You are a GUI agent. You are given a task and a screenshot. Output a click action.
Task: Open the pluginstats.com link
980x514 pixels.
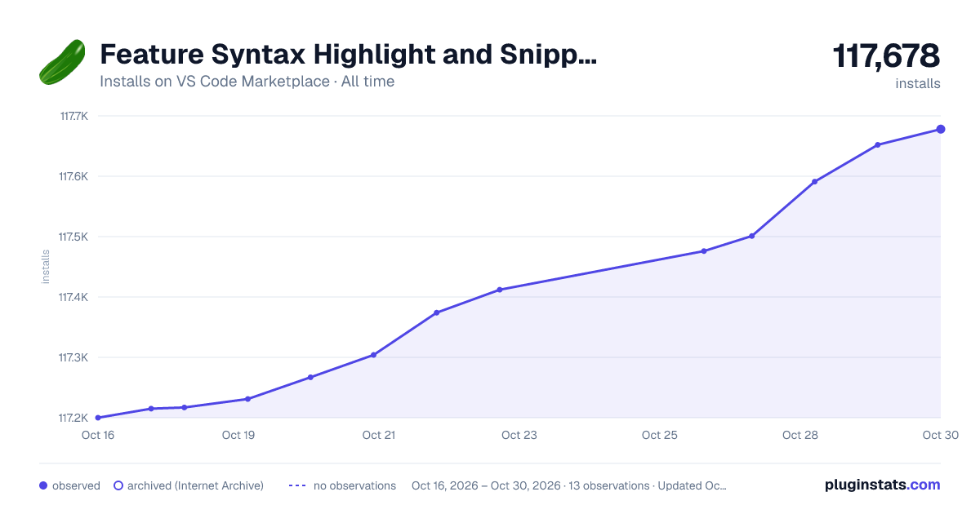coord(882,485)
